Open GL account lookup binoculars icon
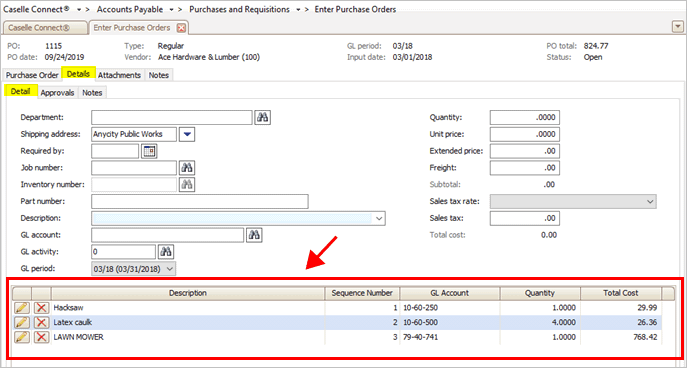The width and height of the screenshot is (687, 368). tap(254, 235)
